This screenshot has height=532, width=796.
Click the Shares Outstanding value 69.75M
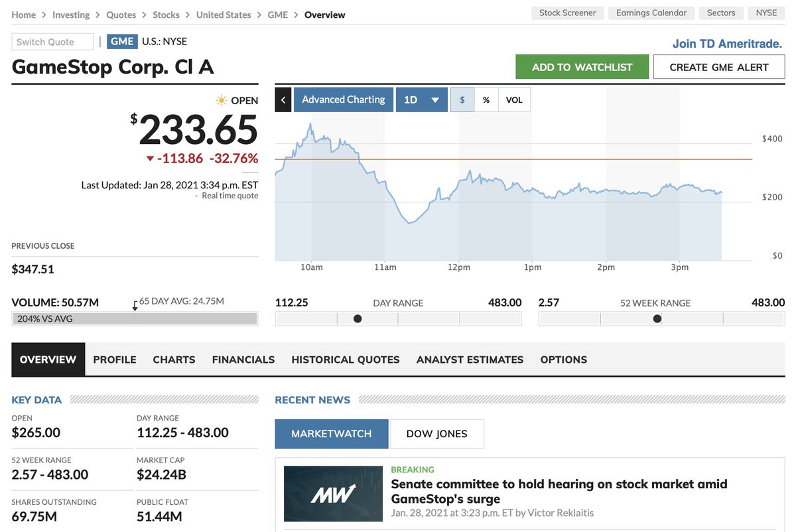tap(34, 516)
